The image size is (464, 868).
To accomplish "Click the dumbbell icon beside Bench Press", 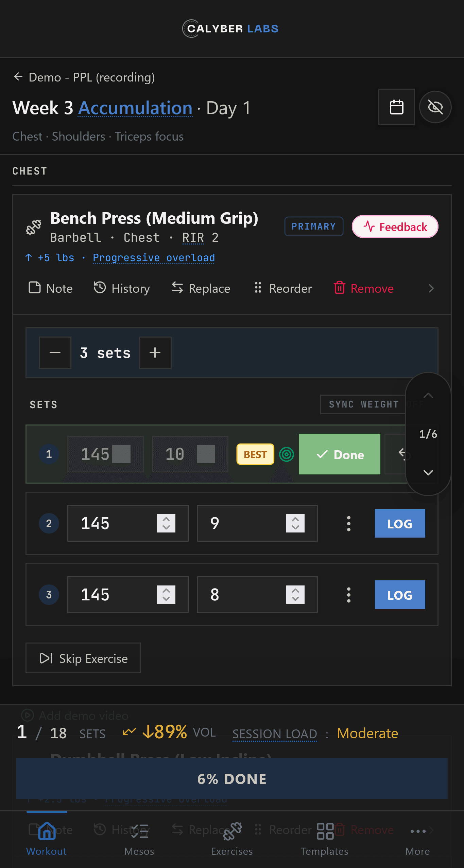I will point(34,227).
